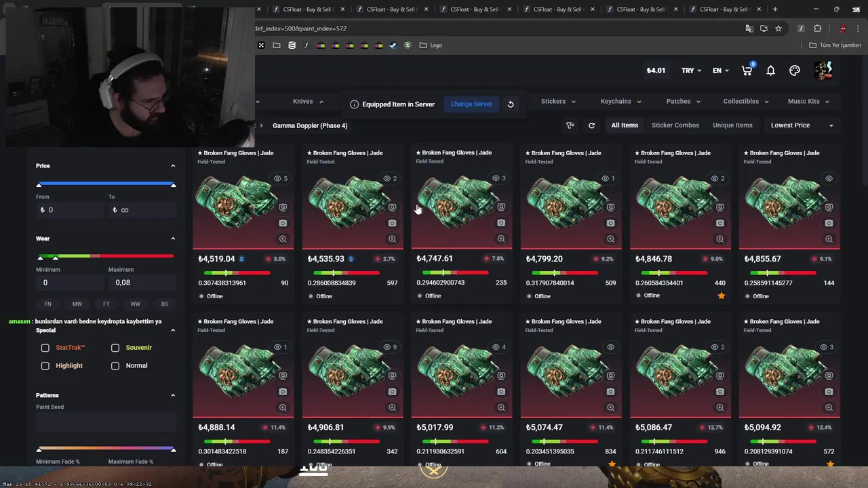The width and height of the screenshot is (868, 488).
Task: Collapse the Patterns filter section
Action: tap(173, 395)
